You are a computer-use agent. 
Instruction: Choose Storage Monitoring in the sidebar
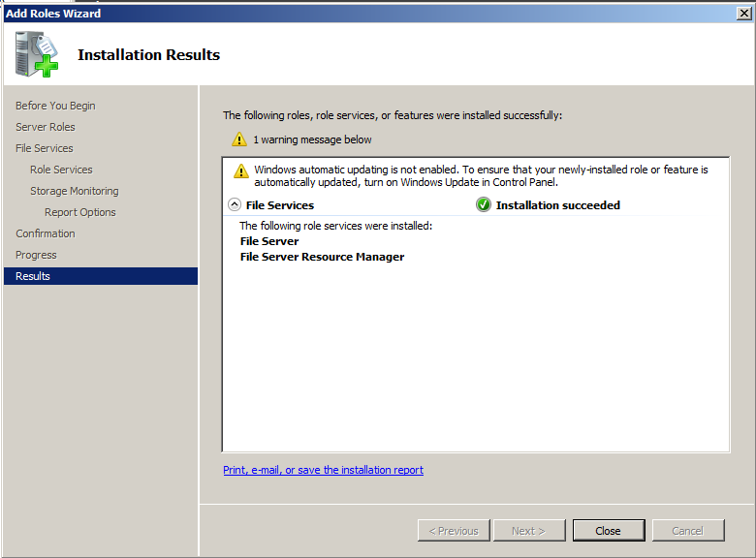pyautogui.click(x=74, y=191)
